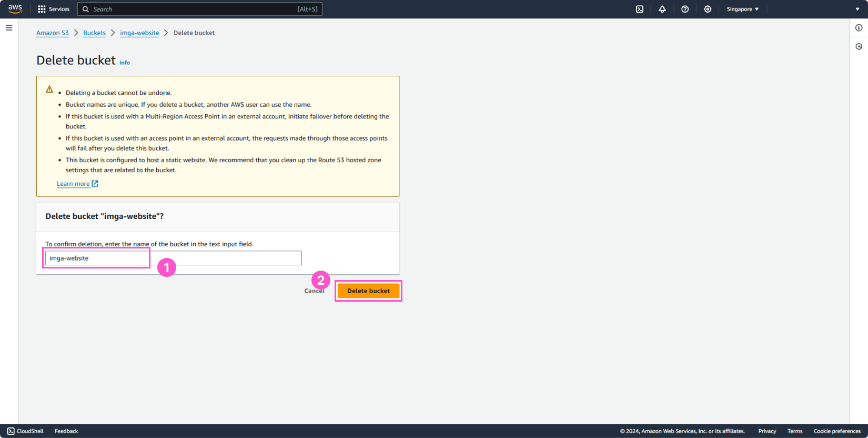Image resolution: width=868 pixels, height=438 pixels.
Task: Click the 'Delete bucket' breadcrumb text
Action: 194,33
